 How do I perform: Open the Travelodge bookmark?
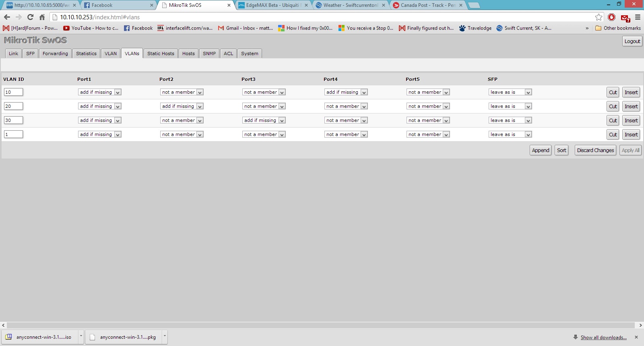[475, 28]
